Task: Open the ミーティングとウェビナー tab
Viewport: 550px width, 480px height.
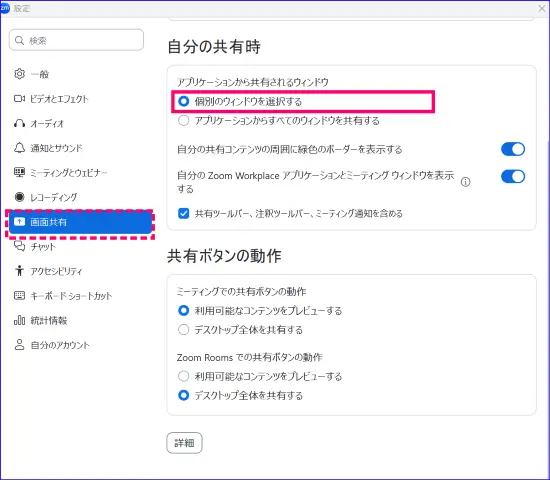Action: coord(80,172)
